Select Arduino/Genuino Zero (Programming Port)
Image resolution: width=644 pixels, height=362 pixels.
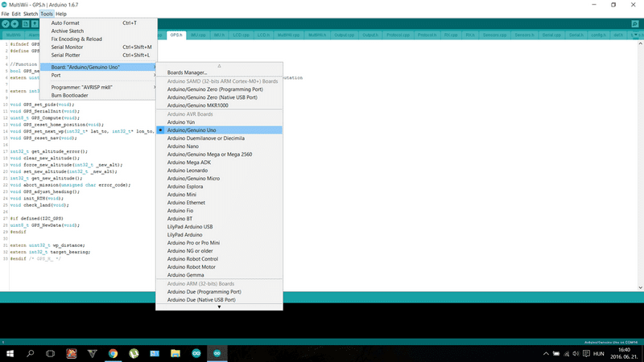(219, 89)
